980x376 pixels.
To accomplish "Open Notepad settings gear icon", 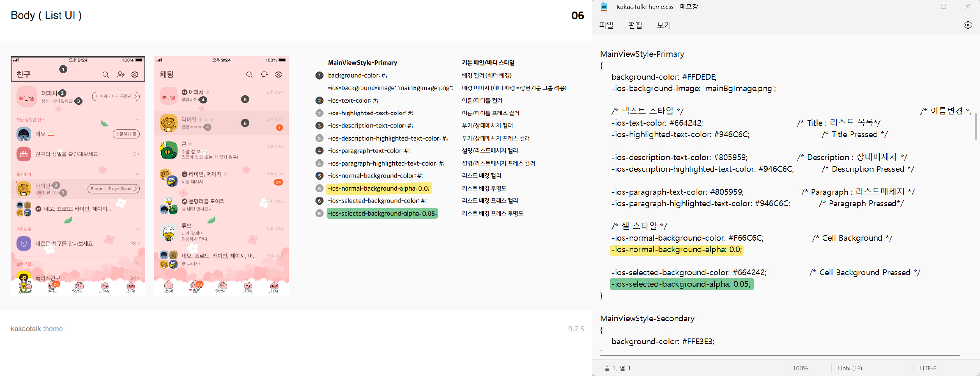I will 968,25.
